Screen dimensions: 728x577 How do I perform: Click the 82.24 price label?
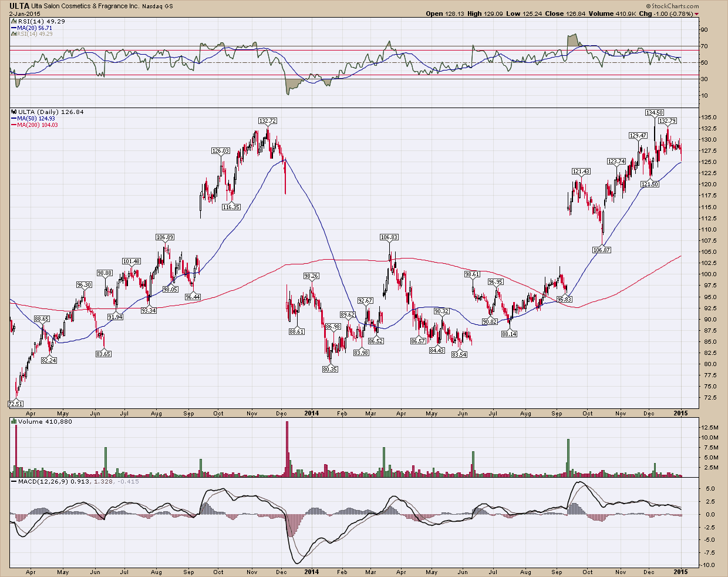click(49, 360)
